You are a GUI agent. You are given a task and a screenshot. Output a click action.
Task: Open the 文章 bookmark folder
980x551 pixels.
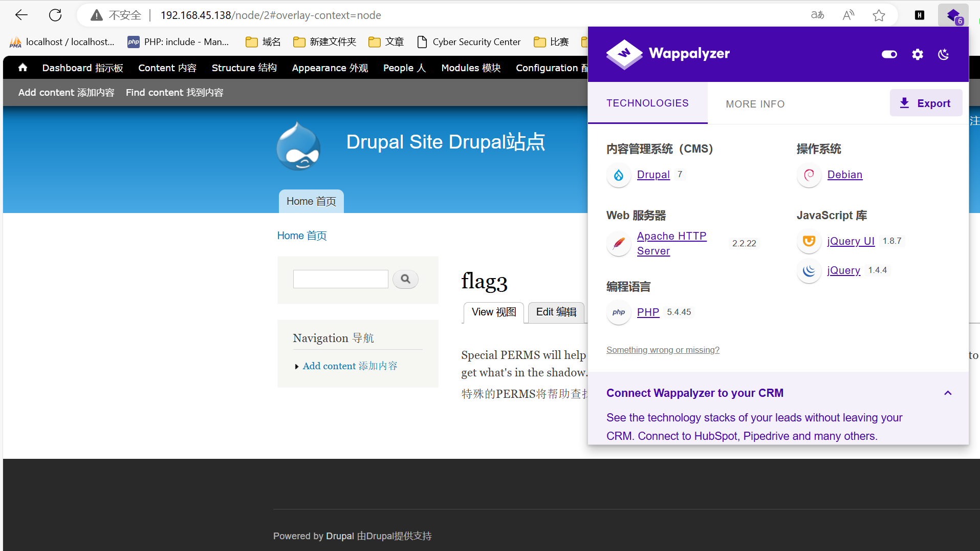point(386,42)
